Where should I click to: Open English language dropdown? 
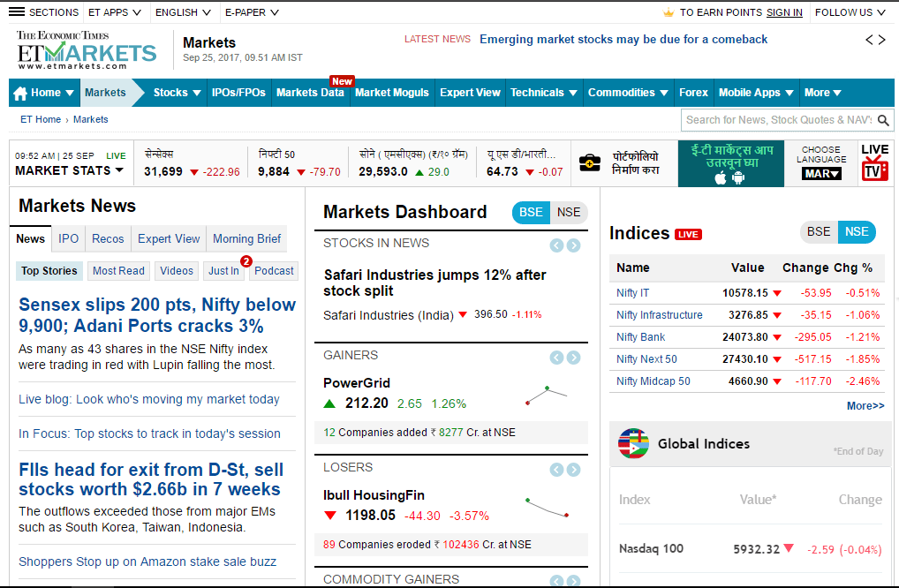click(183, 12)
